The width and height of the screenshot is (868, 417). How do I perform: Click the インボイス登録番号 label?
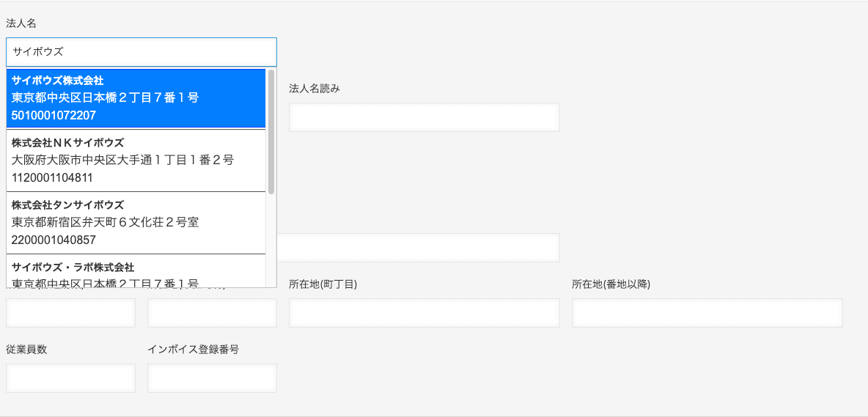click(194, 350)
